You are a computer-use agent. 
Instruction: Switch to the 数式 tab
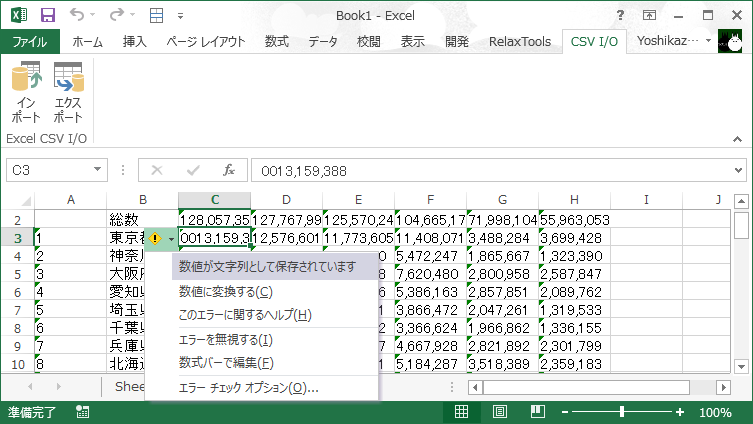pyautogui.click(x=277, y=42)
